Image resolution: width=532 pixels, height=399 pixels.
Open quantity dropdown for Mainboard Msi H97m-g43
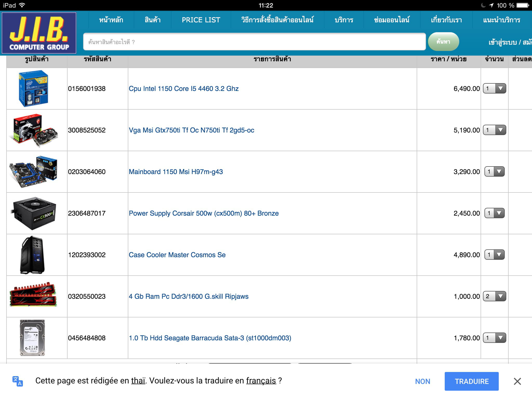coord(495,171)
